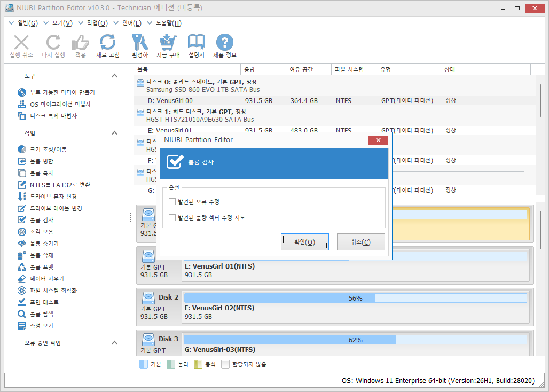Screen dimensions: 549x392
Task: Choose 볼륨 복사 operation
Action: [35, 173]
